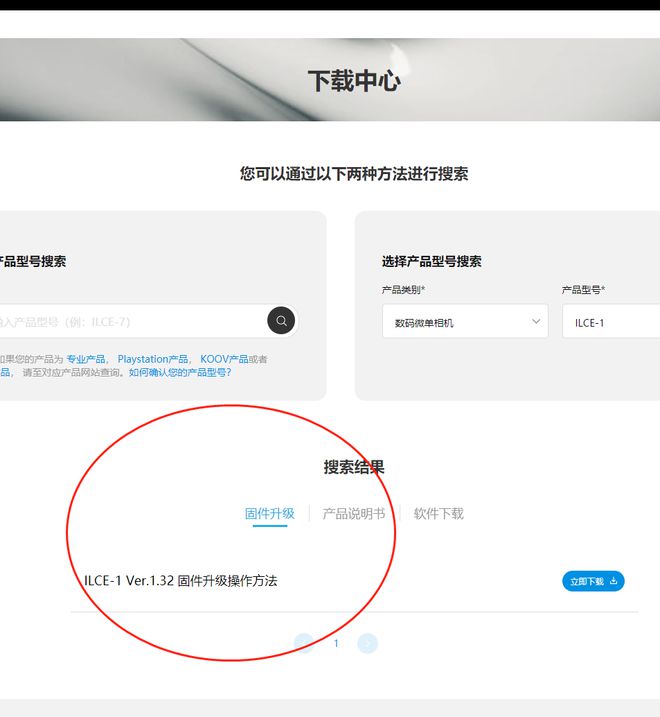The height and width of the screenshot is (717, 660).
Task: Go to next results page arrow
Action: tap(368, 643)
